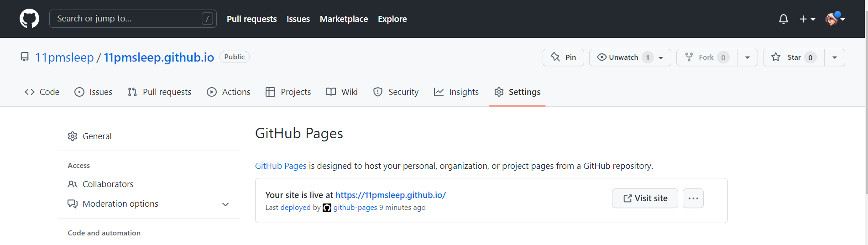Open the Insights tab
This screenshot has height=245, width=868.
click(456, 92)
